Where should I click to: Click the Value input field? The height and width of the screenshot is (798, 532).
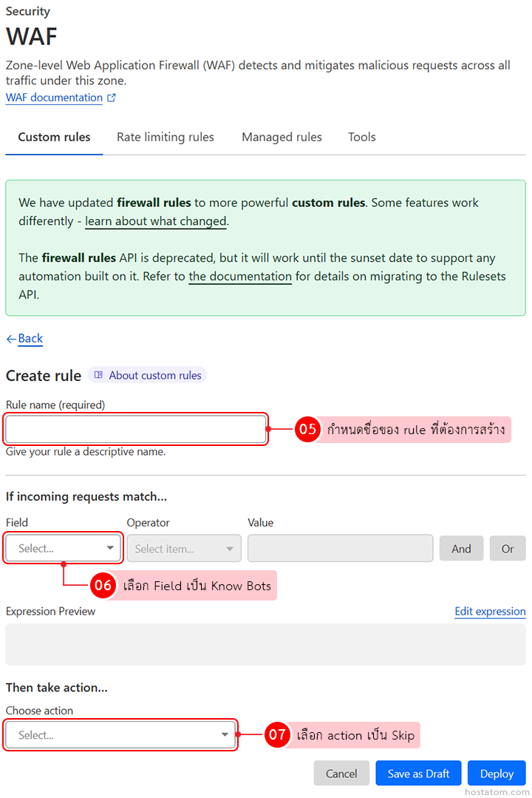[x=340, y=549]
